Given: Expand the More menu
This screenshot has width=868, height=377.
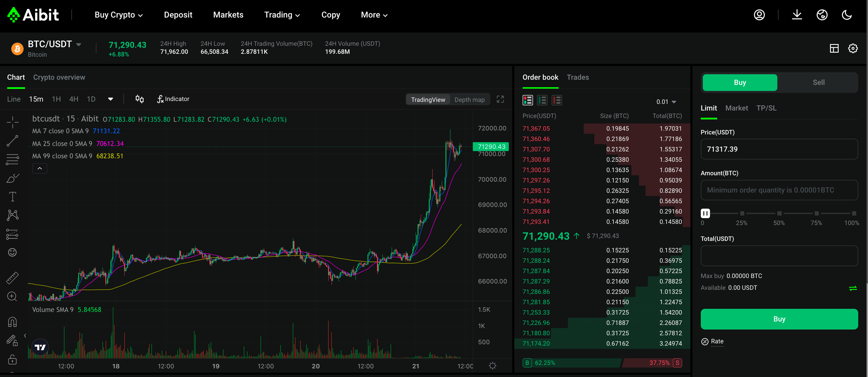Looking at the screenshot, I should click(x=374, y=15).
